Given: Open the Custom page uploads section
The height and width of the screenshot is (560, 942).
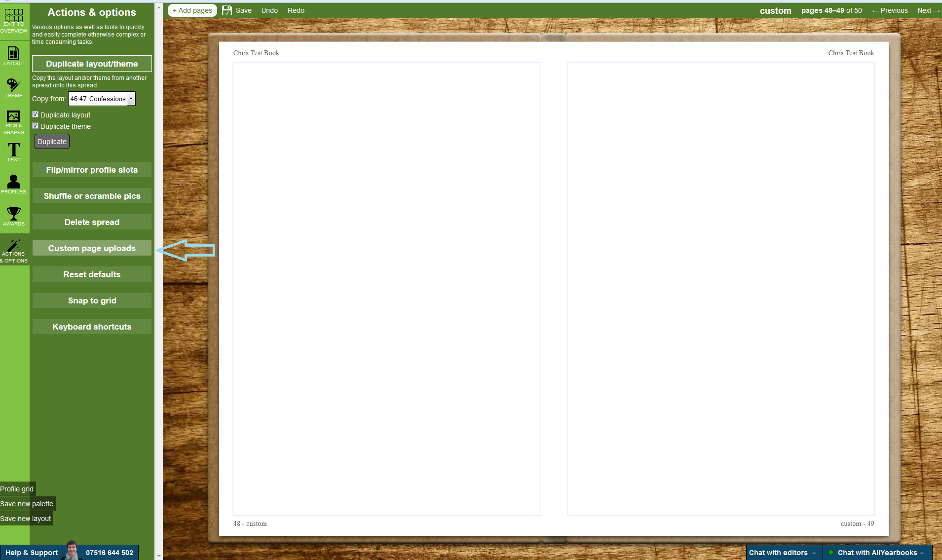Looking at the screenshot, I should pos(92,248).
